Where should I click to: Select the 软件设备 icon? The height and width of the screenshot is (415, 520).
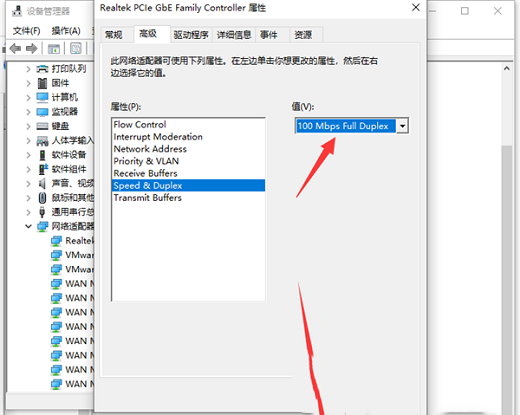42,155
